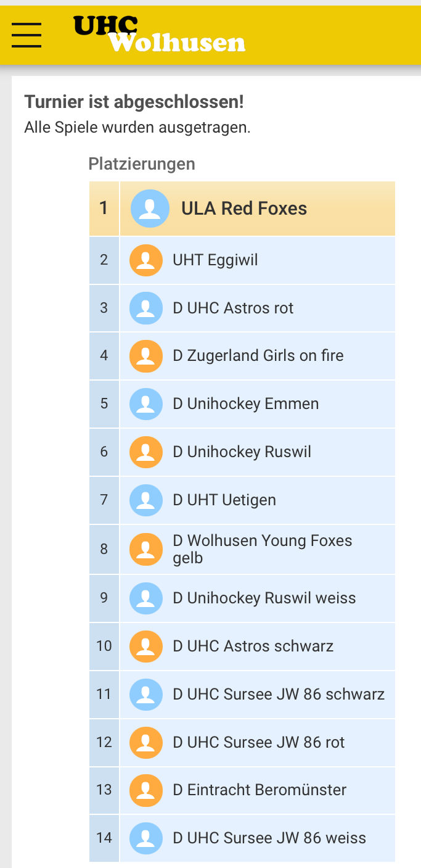
Task: Click D UHC Astros rot avatar icon
Action: coord(146,308)
